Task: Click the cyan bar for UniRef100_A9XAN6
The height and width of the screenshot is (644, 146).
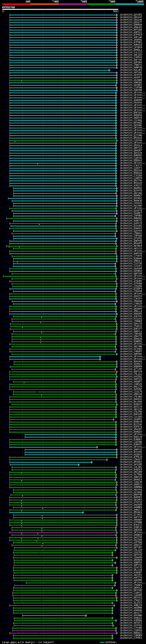Action: [x=54, y=615]
